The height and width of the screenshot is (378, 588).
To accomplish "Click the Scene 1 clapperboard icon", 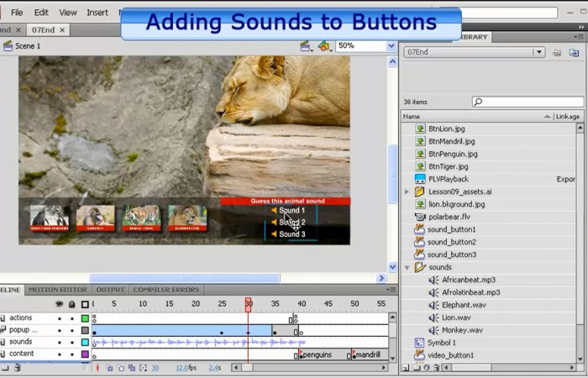I will coord(8,46).
